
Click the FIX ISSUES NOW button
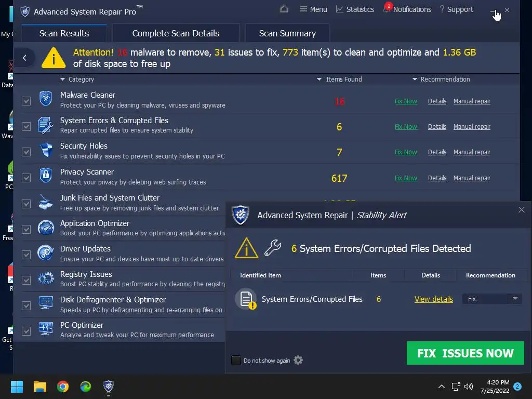coord(465,353)
